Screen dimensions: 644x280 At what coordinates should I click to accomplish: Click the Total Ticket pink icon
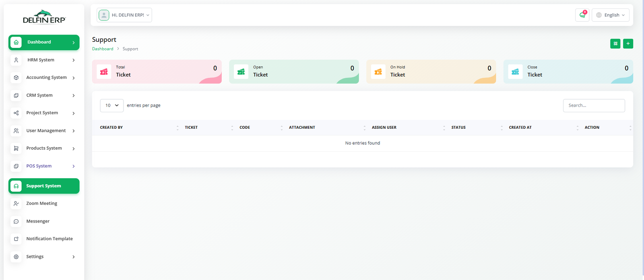tap(104, 72)
